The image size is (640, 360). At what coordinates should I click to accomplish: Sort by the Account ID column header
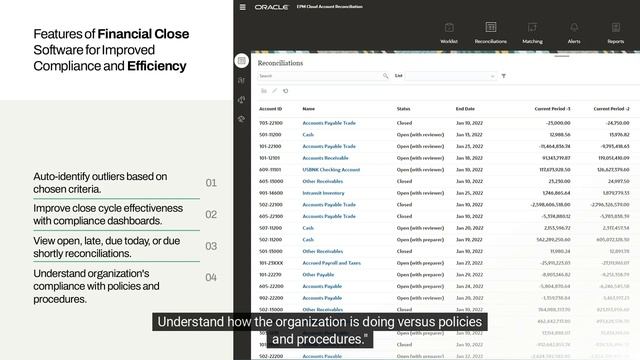coord(271,109)
